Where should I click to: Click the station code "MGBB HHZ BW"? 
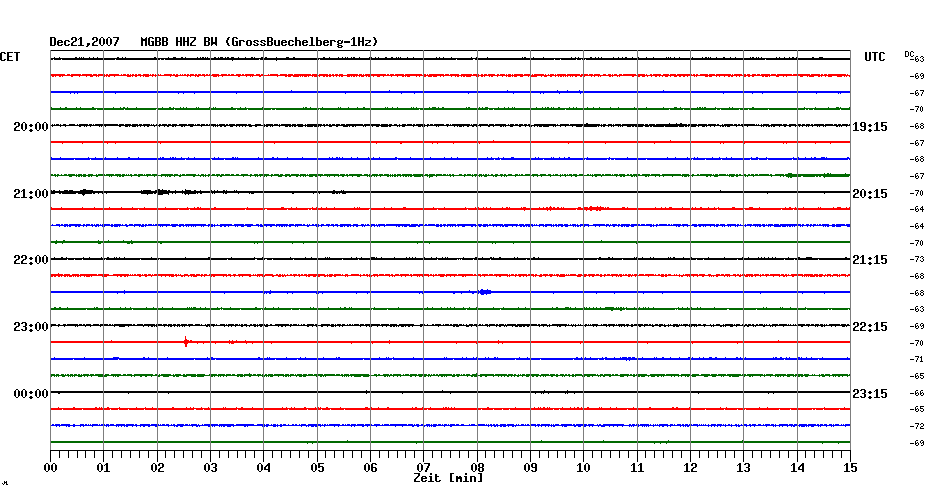(x=179, y=42)
